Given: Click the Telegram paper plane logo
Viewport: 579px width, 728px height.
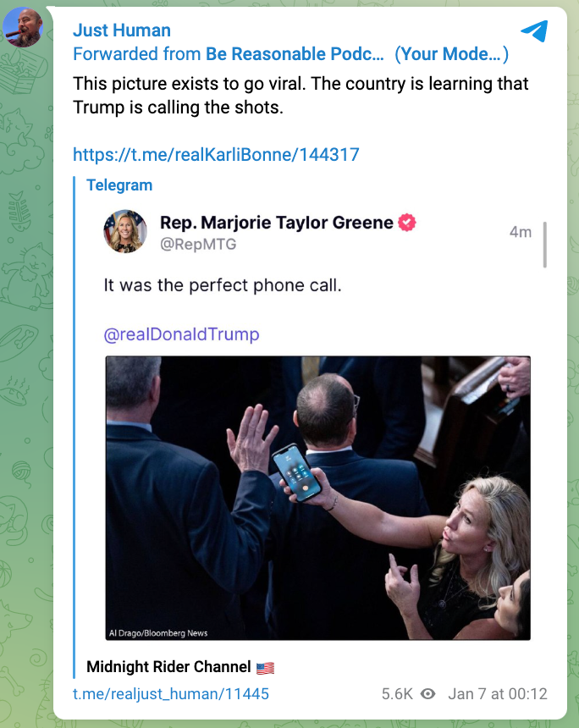Looking at the screenshot, I should (x=534, y=31).
